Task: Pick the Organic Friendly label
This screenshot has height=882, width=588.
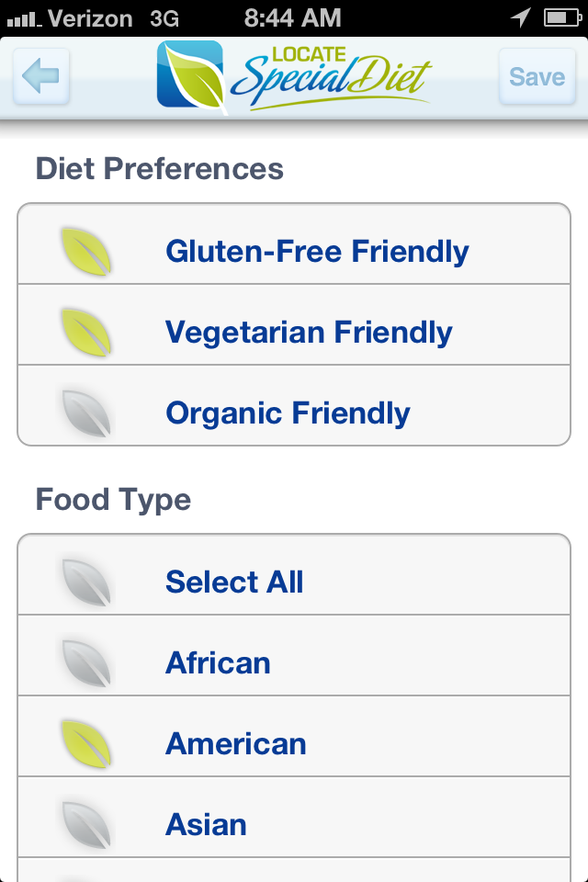Action: (288, 413)
